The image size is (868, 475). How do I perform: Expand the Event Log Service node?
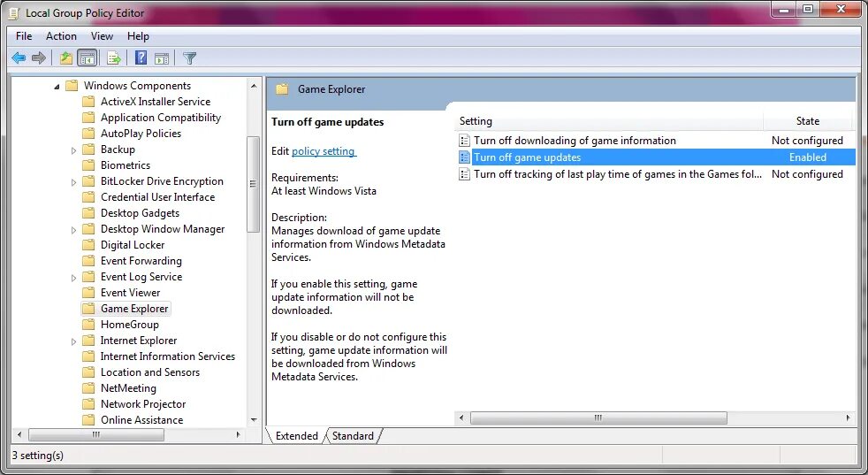73,278
